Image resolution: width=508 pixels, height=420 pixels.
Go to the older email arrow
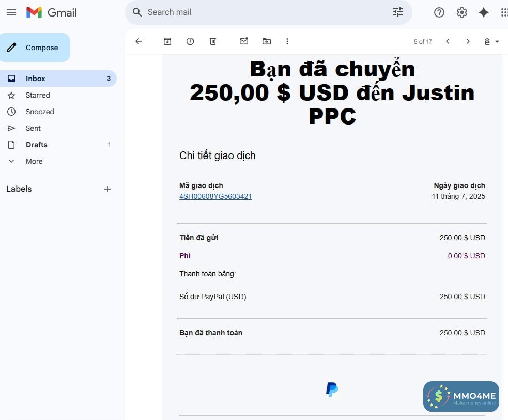tap(468, 41)
